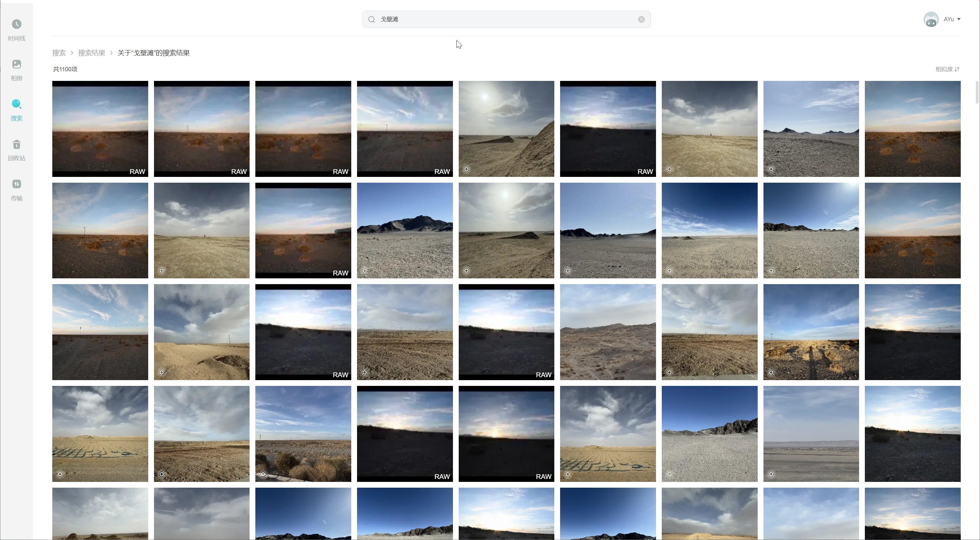Click live-photo icon on third-row long shadow photo
The width and height of the screenshot is (980, 540).
click(771, 372)
